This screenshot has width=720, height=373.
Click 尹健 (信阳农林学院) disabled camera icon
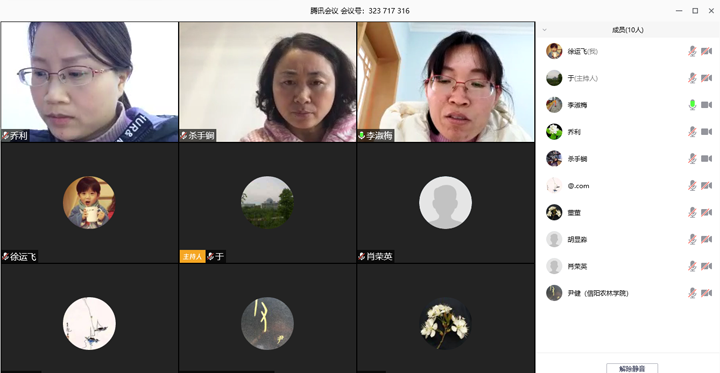706,293
